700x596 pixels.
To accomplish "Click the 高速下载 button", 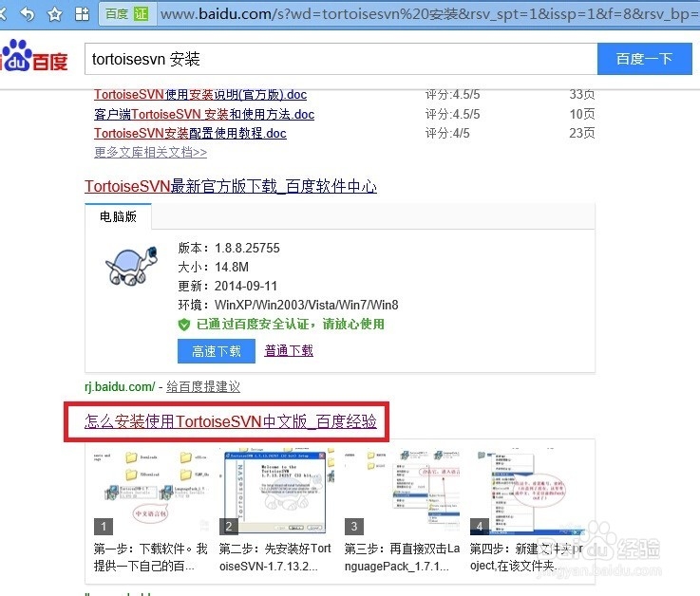I will [x=217, y=351].
